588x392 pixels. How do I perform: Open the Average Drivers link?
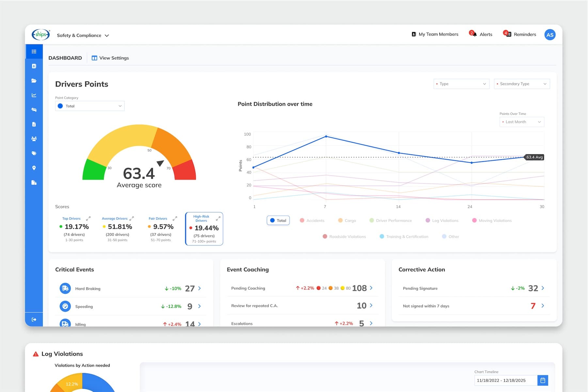coord(115,218)
